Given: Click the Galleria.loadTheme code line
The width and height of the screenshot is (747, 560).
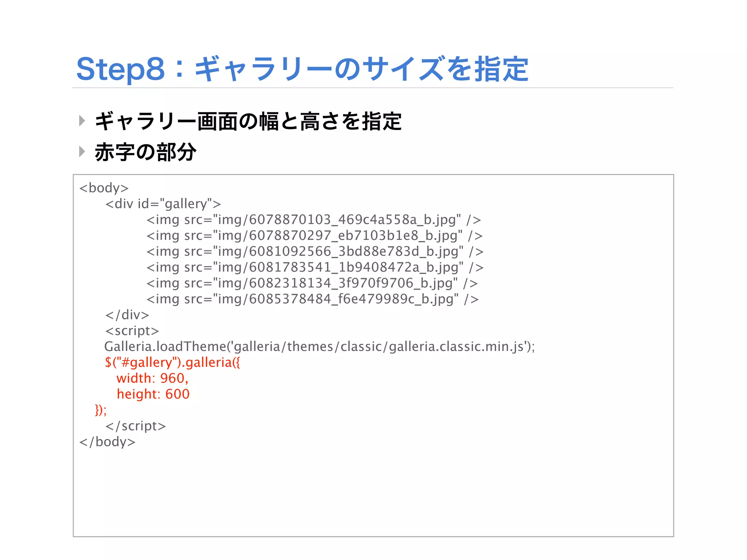Looking at the screenshot, I should pos(319,346).
